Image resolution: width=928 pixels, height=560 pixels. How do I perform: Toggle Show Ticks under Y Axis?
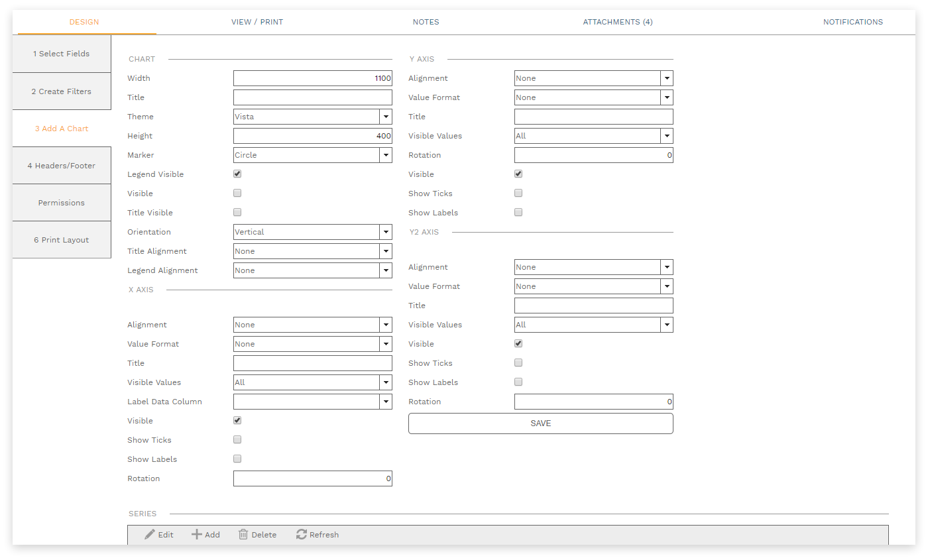pos(518,194)
